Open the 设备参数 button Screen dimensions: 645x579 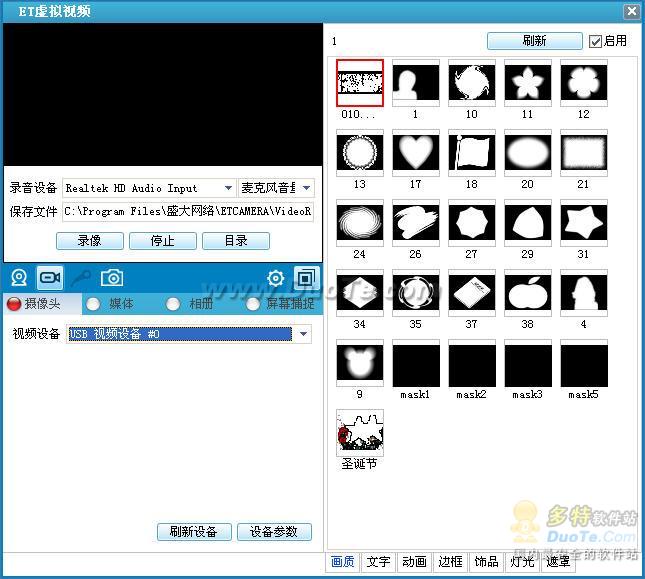click(274, 532)
